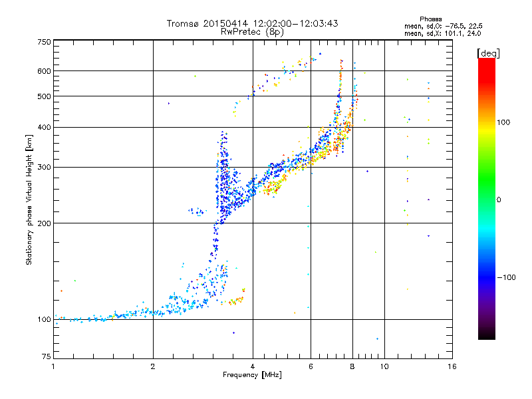Click the x-axis tick label '16'
The width and height of the screenshot is (532, 399).
(452, 366)
